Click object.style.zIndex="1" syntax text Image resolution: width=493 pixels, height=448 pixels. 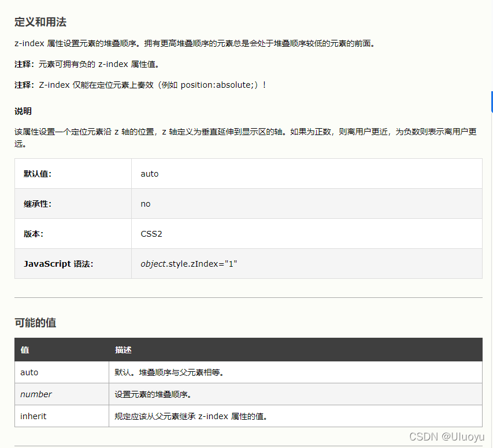click(x=188, y=264)
